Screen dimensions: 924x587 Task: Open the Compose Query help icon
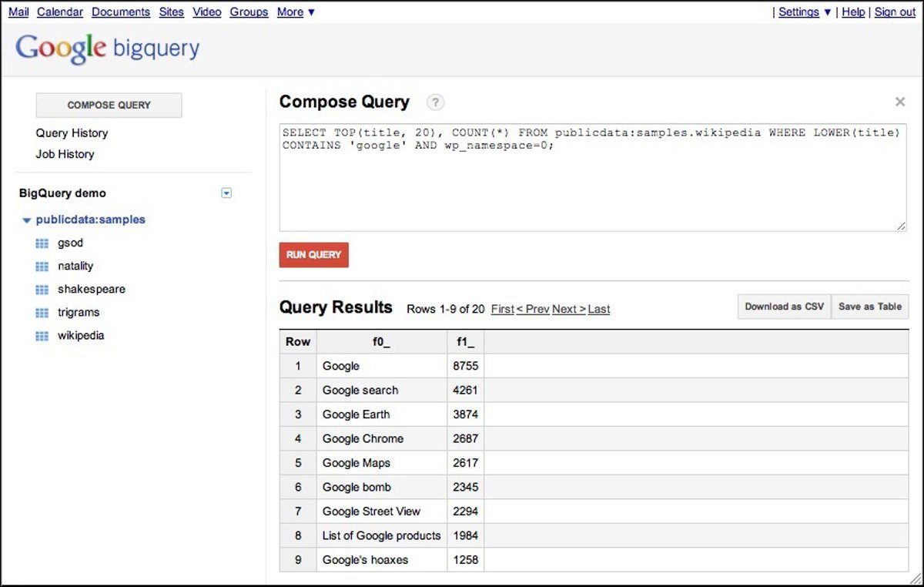click(x=436, y=102)
